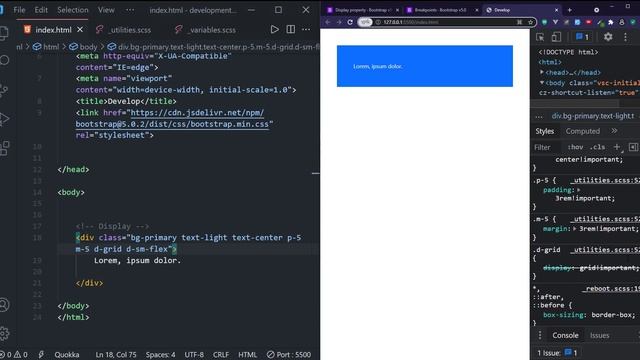Open the browser Extensions puzzle icon
640x360 pixels.
tap(611, 22)
